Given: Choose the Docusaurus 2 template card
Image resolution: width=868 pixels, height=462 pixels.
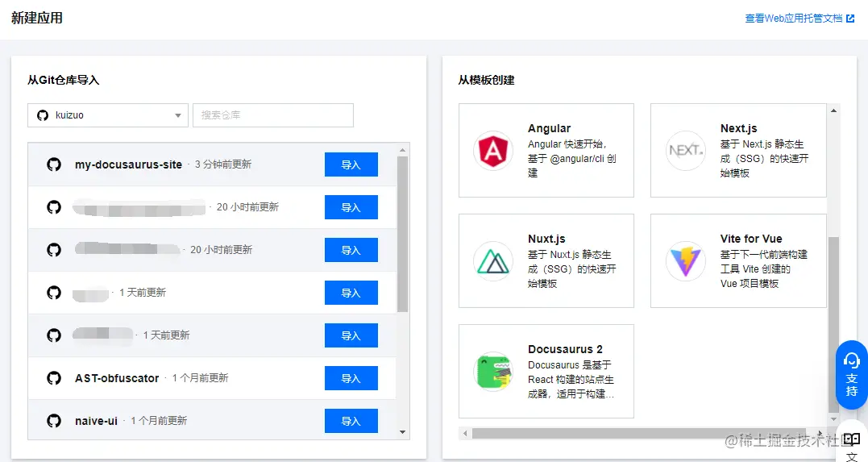Looking at the screenshot, I should tap(546, 371).
